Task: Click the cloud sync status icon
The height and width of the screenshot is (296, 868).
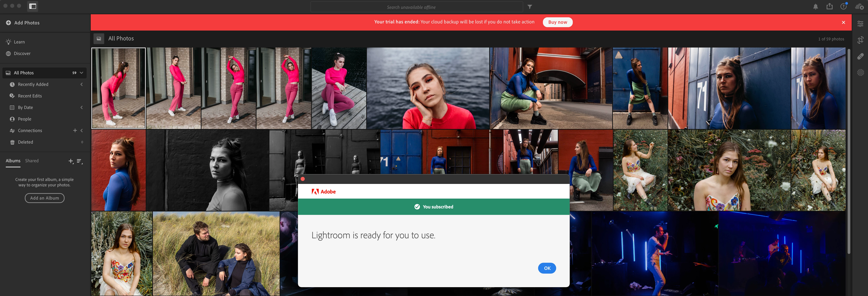Action: (859, 7)
